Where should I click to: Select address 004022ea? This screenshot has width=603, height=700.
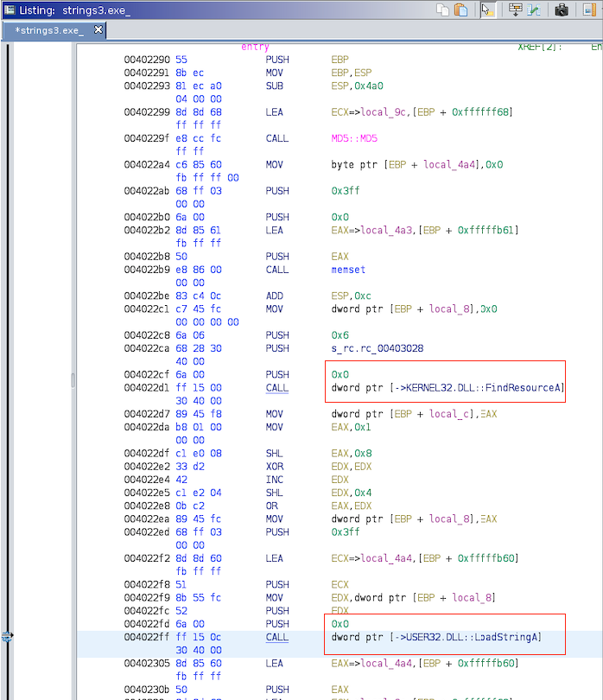coord(147,519)
